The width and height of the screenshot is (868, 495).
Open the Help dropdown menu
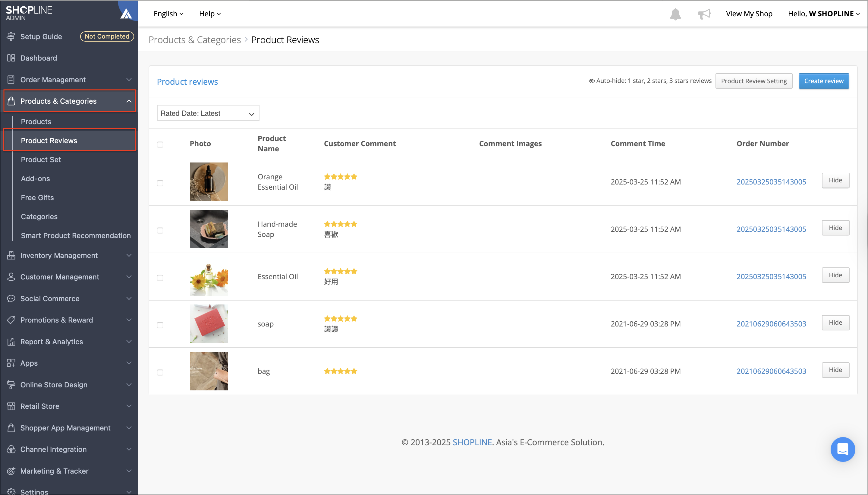tap(210, 14)
